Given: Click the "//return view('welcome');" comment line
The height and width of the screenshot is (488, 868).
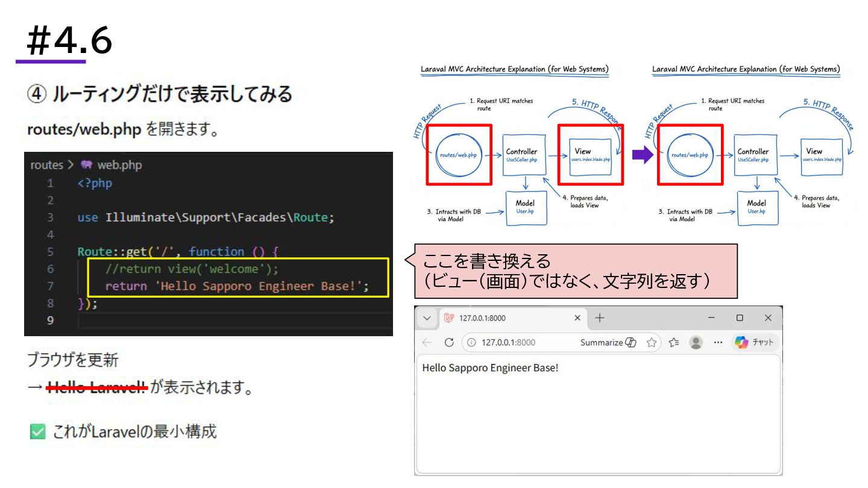Looking at the screenshot, I should pyautogui.click(x=192, y=269).
